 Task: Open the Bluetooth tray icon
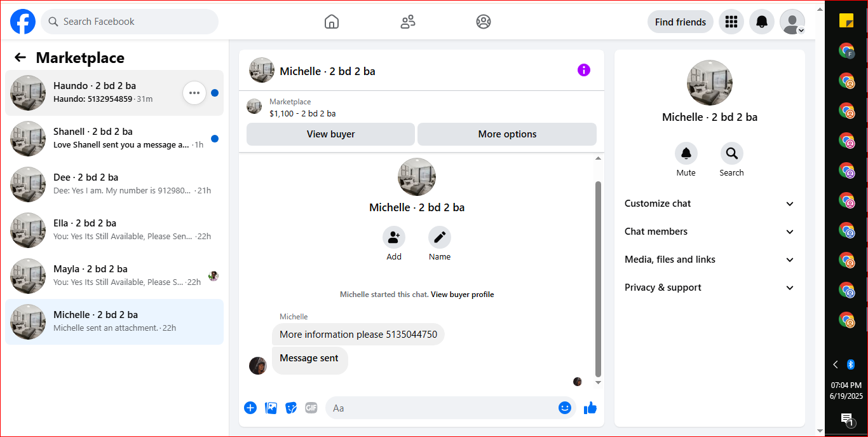851,364
